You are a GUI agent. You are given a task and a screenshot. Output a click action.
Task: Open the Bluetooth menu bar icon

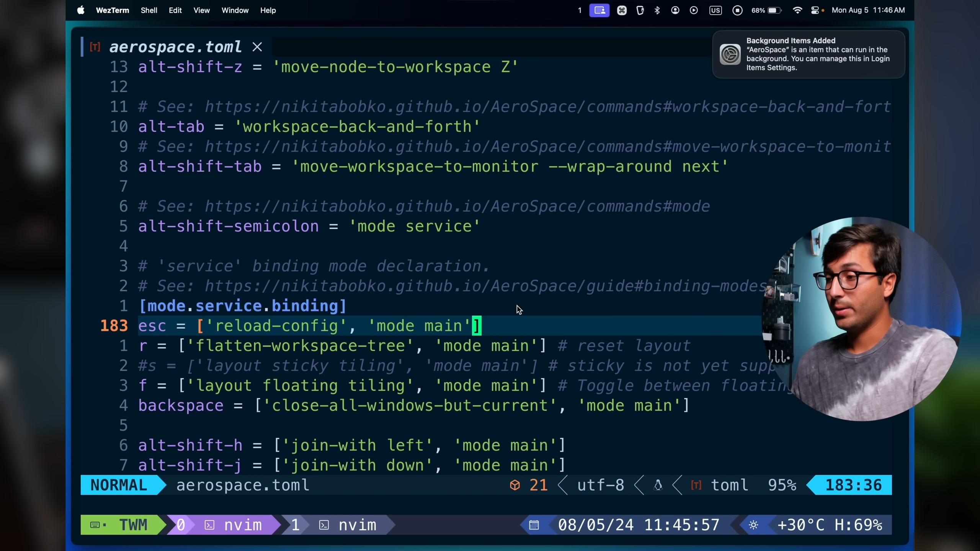pyautogui.click(x=657, y=10)
